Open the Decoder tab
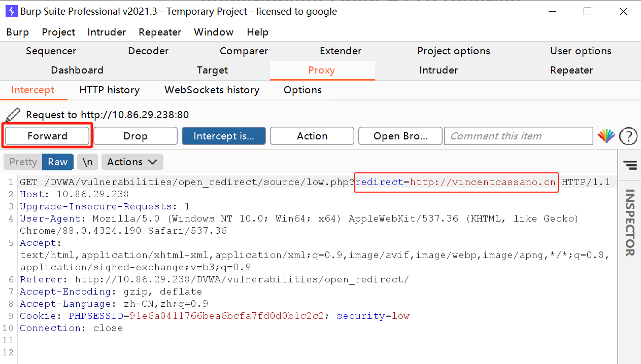The height and width of the screenshot is (364, 641). [x=148, y=51]
